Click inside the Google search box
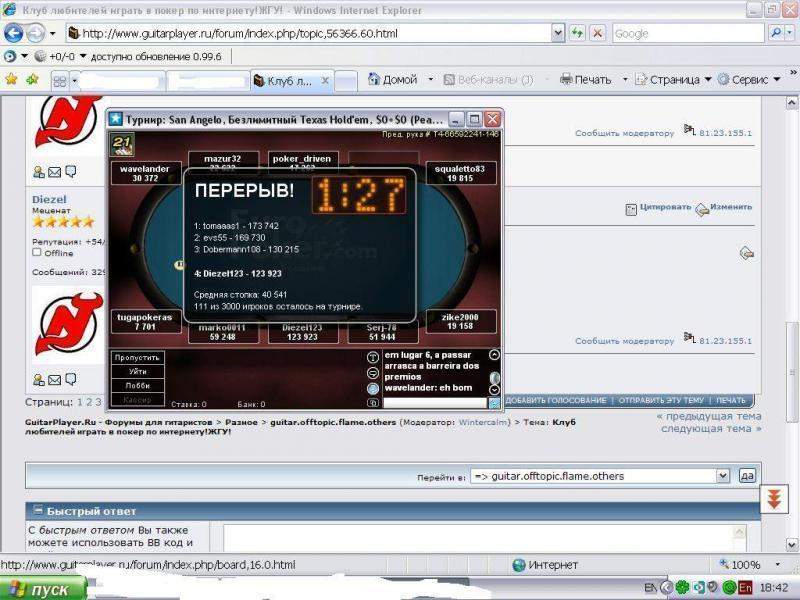Screen dimensions: 800x600 tap(688, 34)
